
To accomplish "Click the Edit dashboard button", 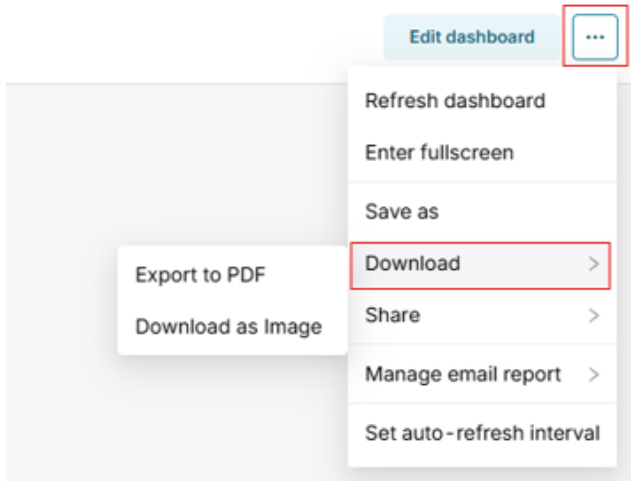I will point(471,37).
